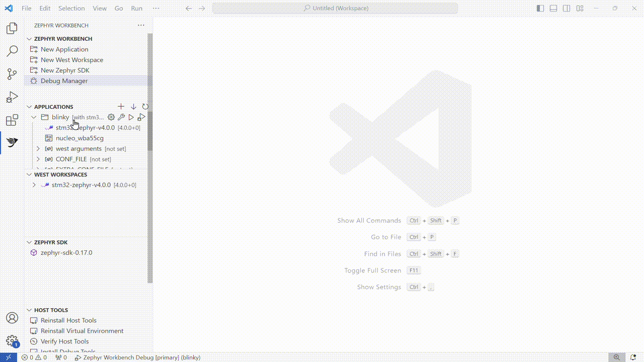Click Verify Host Tools
644x362 pixels.
click(x=65, y=341)
